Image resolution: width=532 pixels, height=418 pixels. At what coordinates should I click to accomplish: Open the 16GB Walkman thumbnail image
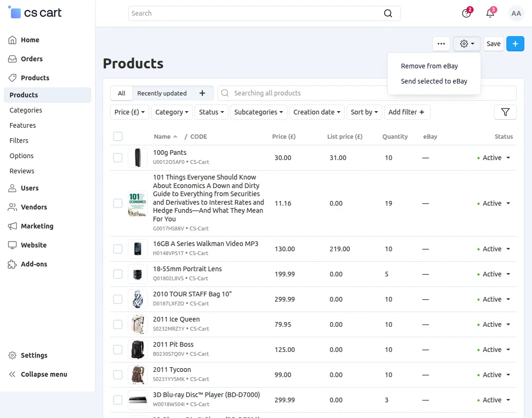click(137, 249)
